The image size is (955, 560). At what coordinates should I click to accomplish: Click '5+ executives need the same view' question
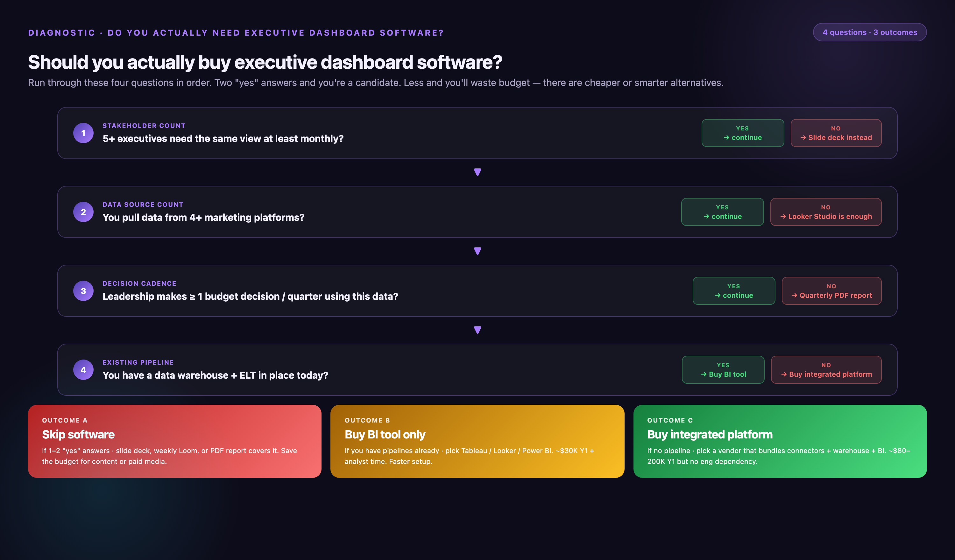pos(223,139)
